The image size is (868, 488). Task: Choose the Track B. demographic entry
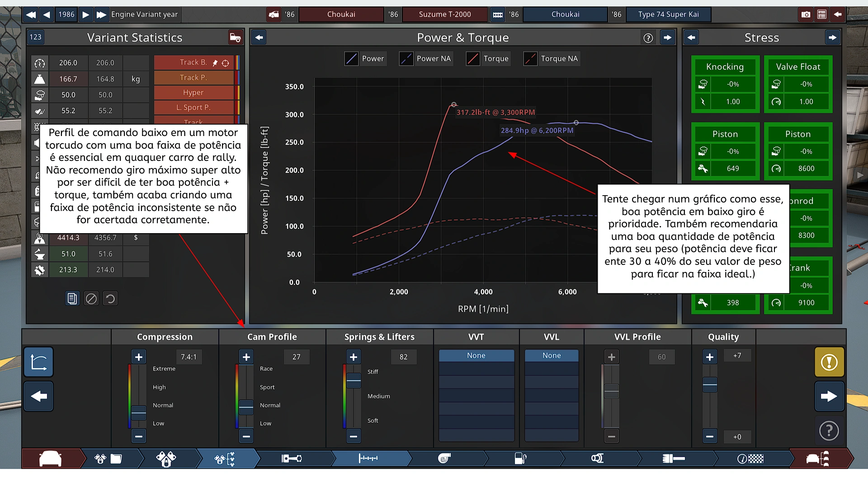(x=193, y=62)
